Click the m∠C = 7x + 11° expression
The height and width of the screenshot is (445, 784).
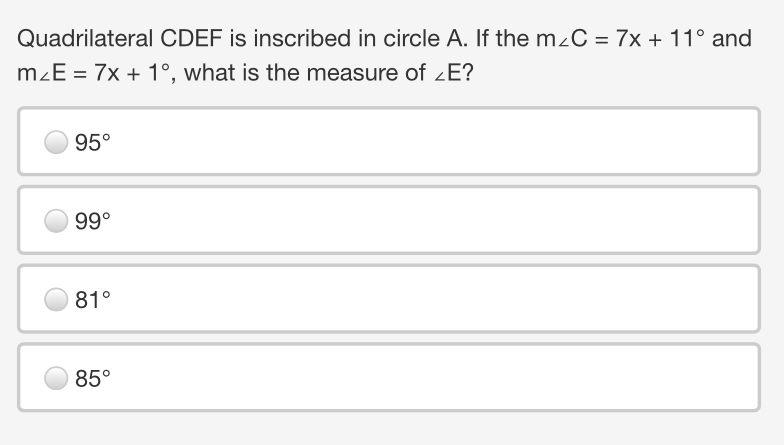(x=620, y=38)
